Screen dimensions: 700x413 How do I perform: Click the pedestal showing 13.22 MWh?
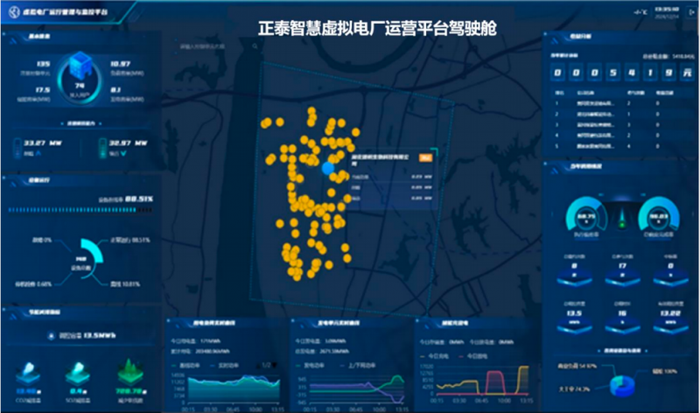(671, 321)
